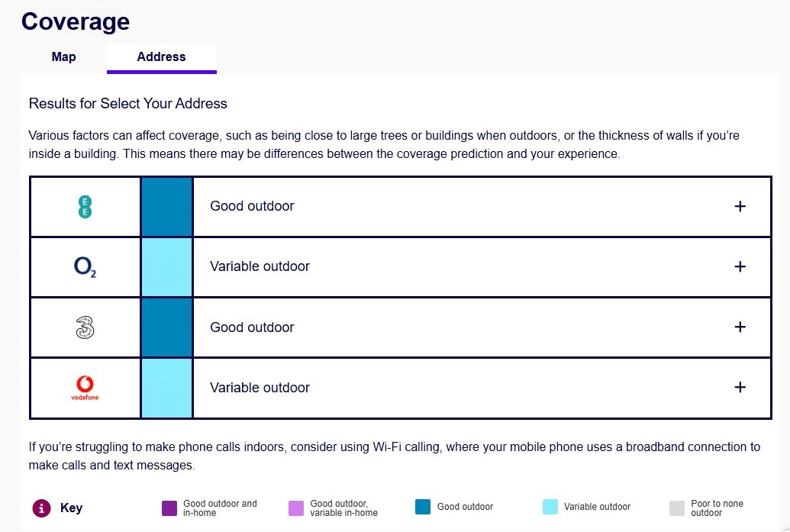This screenshot has height=532, width=790.
Task: Click the light cyan O2 coverage colour block
Action: [x=166, y=266]
